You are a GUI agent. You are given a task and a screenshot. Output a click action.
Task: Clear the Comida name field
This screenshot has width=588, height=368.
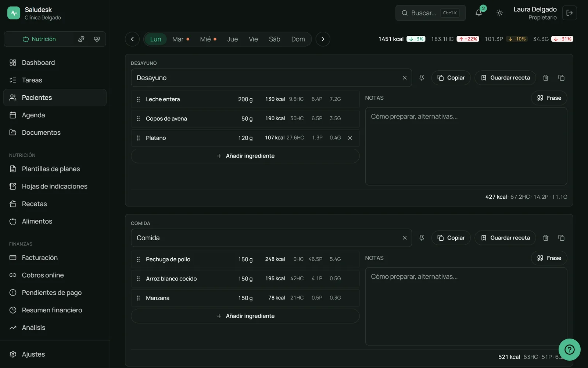(x=405, y=238)
